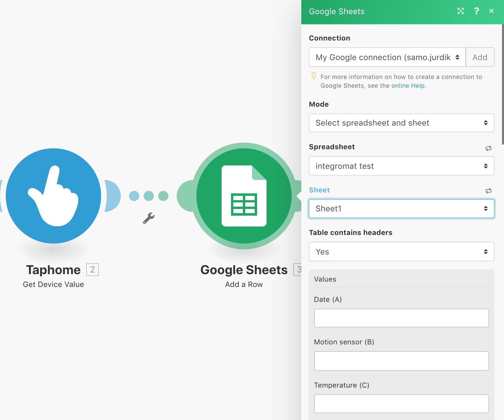
Task: Click the Taphome module icon
Action: point(53,196)
